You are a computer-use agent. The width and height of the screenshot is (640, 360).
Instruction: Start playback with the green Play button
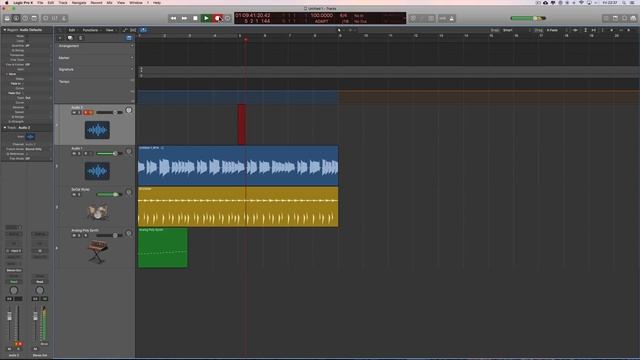[206, 18]
